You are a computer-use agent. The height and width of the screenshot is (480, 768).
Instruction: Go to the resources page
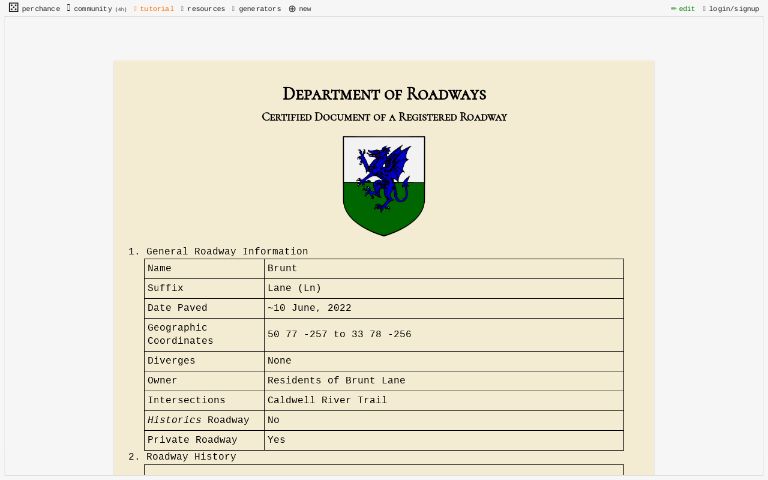click(205, 9)
